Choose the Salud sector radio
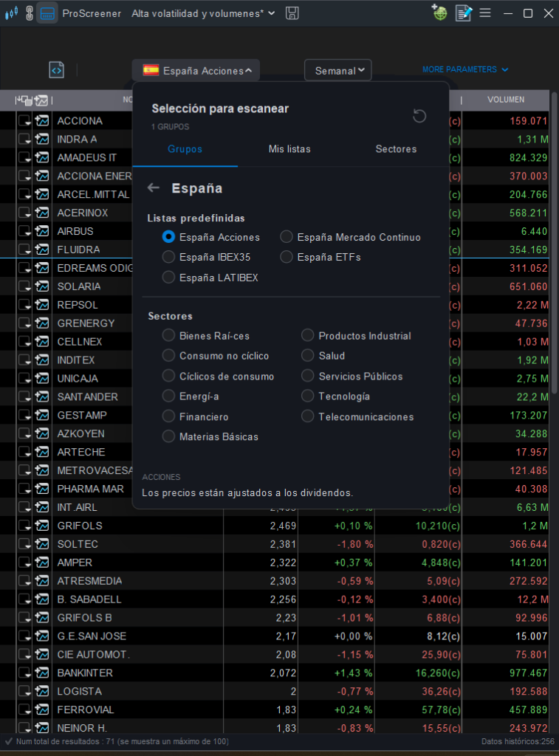The image size is (559, 756). click(307, 355)
